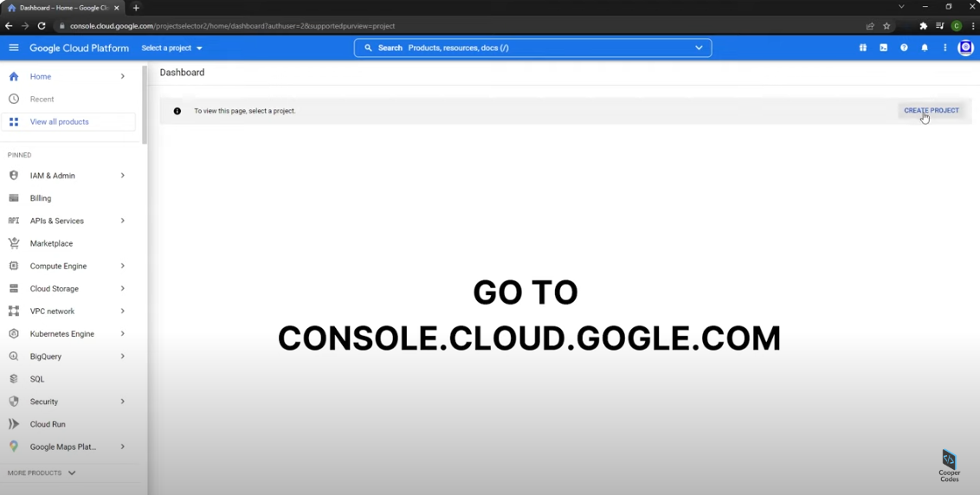Click the search products and resources field
Viewport: 980px width, 495px height.
point(532,48)
